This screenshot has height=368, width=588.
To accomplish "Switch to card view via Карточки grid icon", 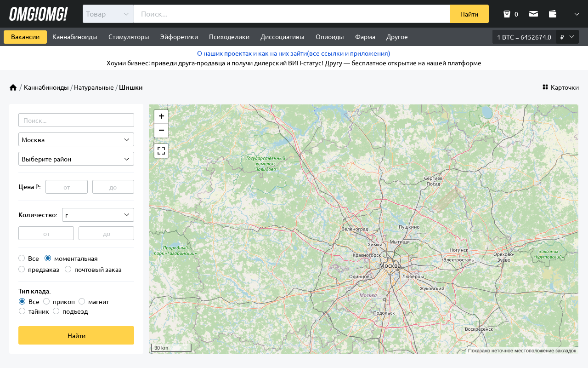I will click(544, 87).
